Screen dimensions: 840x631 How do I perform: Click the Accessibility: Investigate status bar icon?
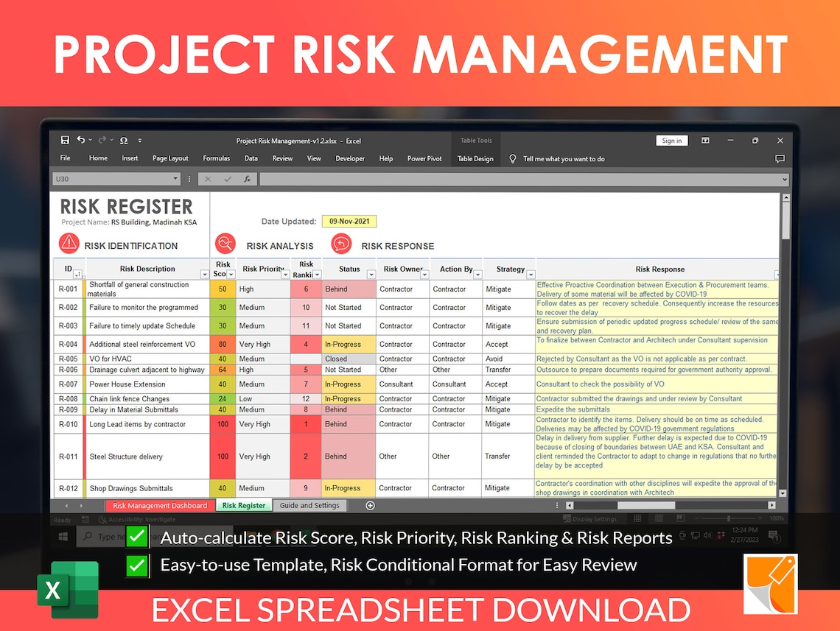[x=136, y=520]
